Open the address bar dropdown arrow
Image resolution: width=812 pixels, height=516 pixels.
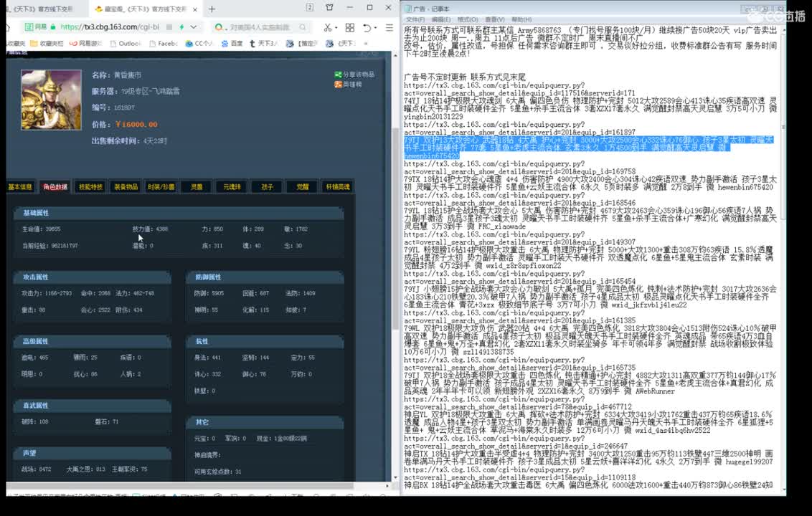tap(193, 27)
